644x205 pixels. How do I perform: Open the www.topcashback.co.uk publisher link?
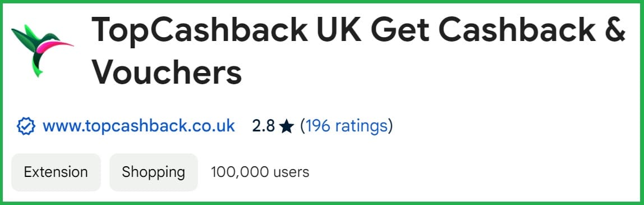139,126
